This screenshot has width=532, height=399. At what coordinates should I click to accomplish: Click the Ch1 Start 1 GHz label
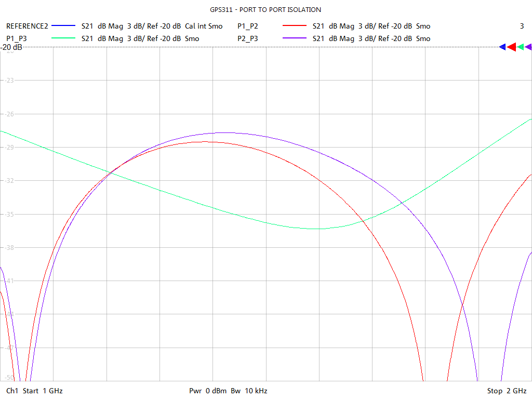34,391
